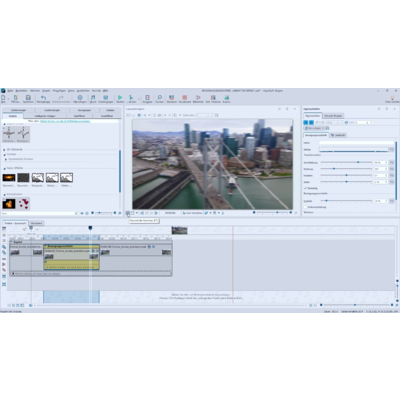Click the Rückgängig undo arrow icon
Image resolution: width=400 pixels, height=400 pixels.
point(43,98)
